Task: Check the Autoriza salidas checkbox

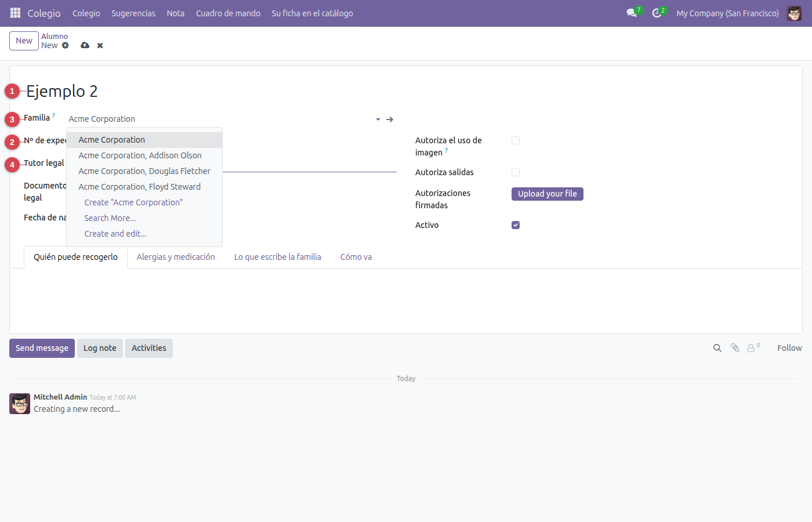Action: (516, 172)
